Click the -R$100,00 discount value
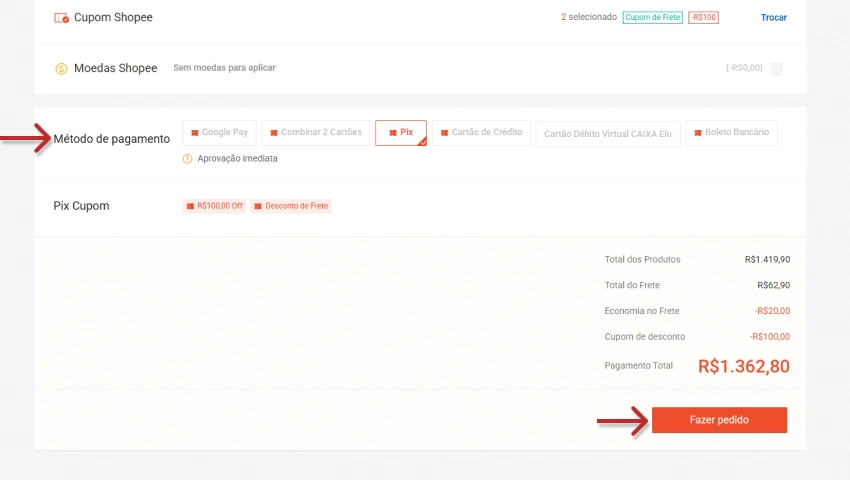 [770, 337]
